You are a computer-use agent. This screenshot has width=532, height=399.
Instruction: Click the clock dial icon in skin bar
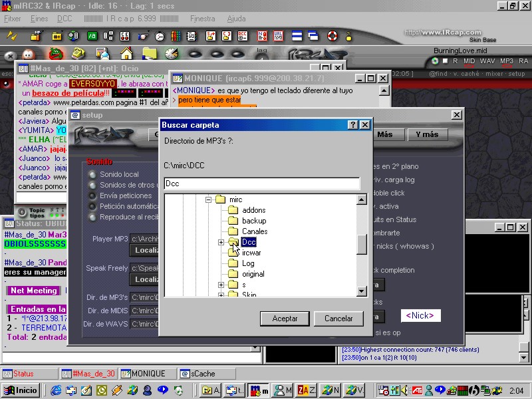coord(172,54)
